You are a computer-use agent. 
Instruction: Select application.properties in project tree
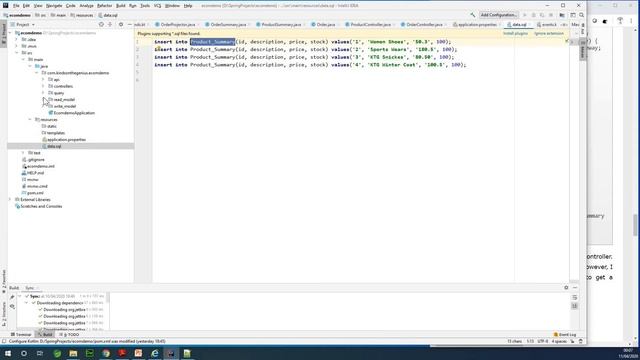64,140
